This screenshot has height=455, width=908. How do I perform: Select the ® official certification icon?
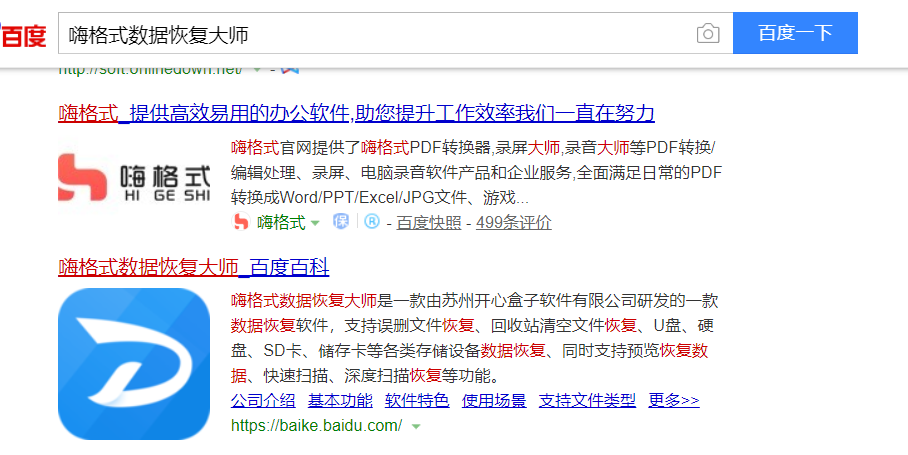point(372,221)
